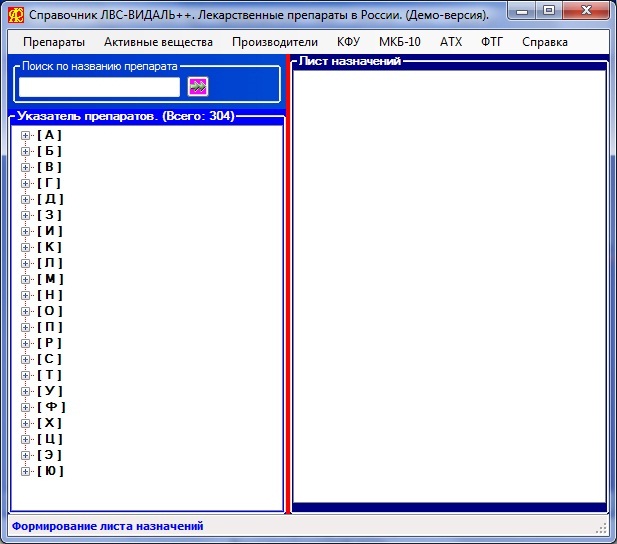Close the ЛВС-ВИДАЛЬ++ window
Viewport: 617px width, 544px height.
[x=586, y=11]
